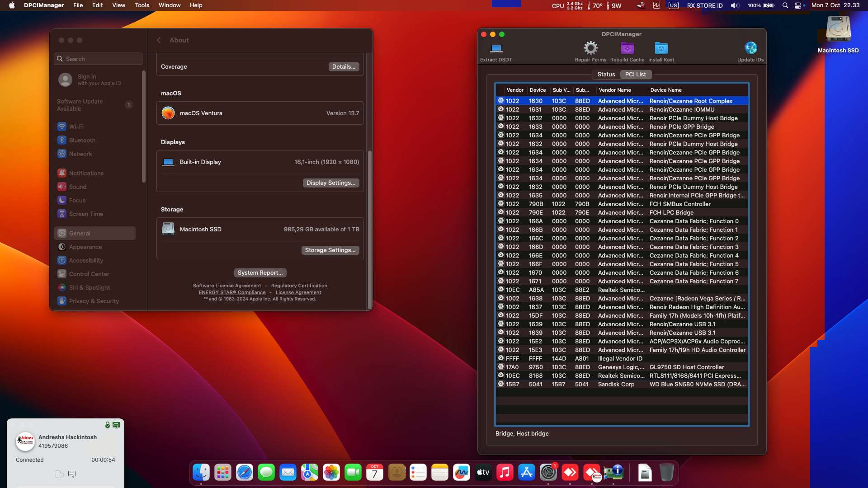
Task: Open Software Update Available item
Action: pyautogui.click(x=95, y=105)
